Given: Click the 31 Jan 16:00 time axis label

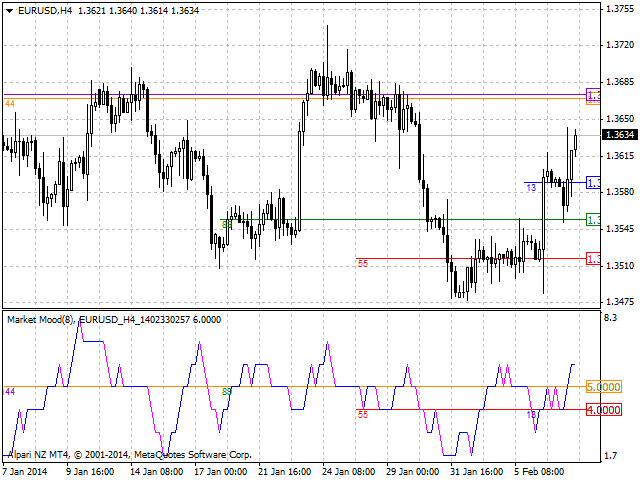Looking at the screenshot, I should tap(477, 472).
